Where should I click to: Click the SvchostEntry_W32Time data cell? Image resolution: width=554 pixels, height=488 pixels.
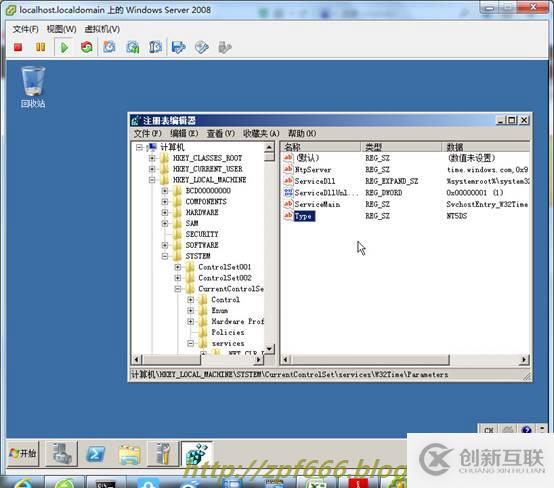(487, 204)
